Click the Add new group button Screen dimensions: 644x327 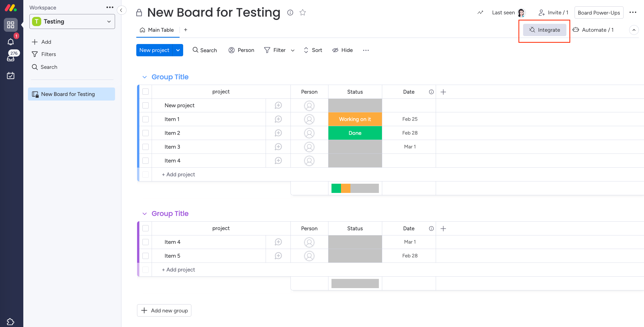[164, 310]
